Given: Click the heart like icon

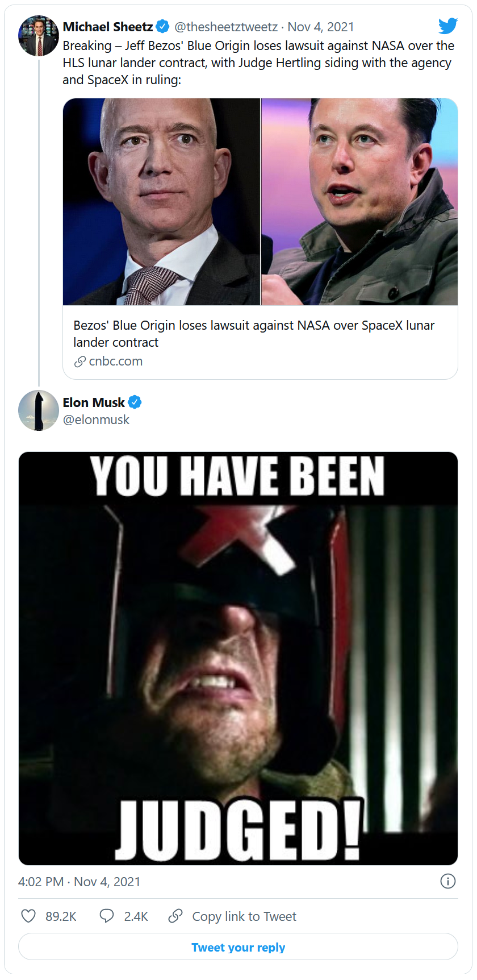Looking at the screenshot, I should pos(28,916).
